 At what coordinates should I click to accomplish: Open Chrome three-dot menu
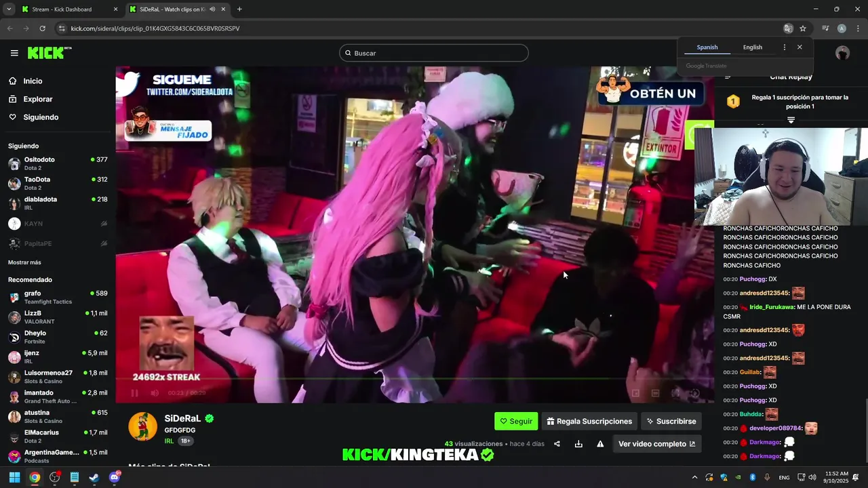click(857, 28)
